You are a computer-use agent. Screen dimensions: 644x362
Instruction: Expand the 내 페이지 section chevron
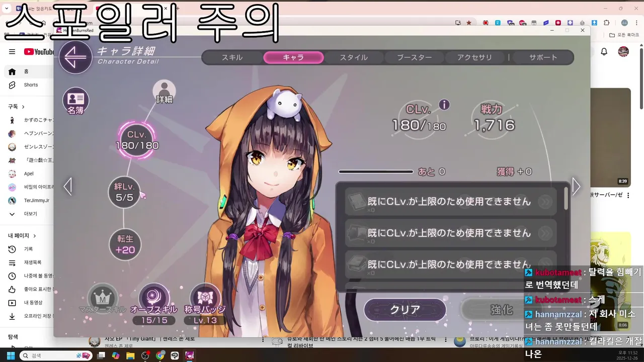35,235
